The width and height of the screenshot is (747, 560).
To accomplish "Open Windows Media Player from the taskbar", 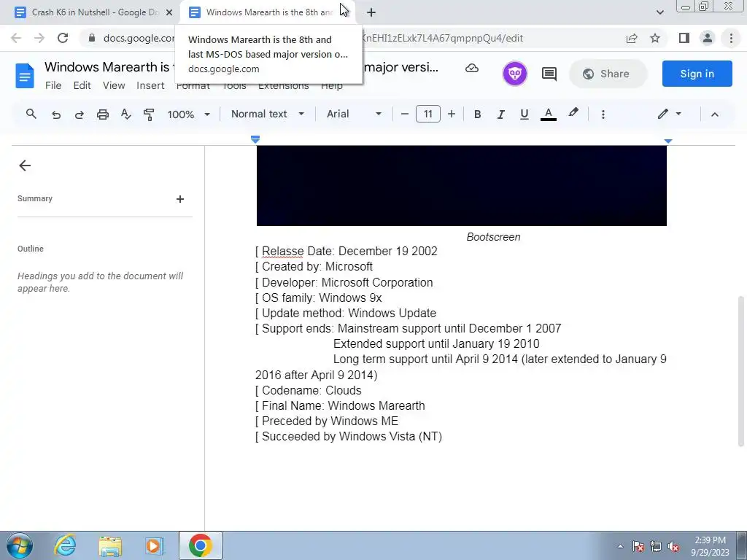I will tap(155, 545).
